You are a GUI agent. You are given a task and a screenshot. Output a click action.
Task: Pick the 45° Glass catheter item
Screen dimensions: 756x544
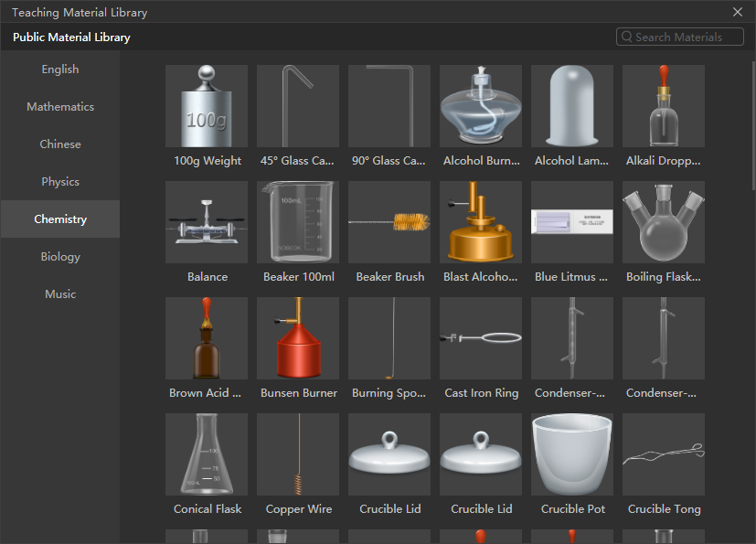[298, 106]
